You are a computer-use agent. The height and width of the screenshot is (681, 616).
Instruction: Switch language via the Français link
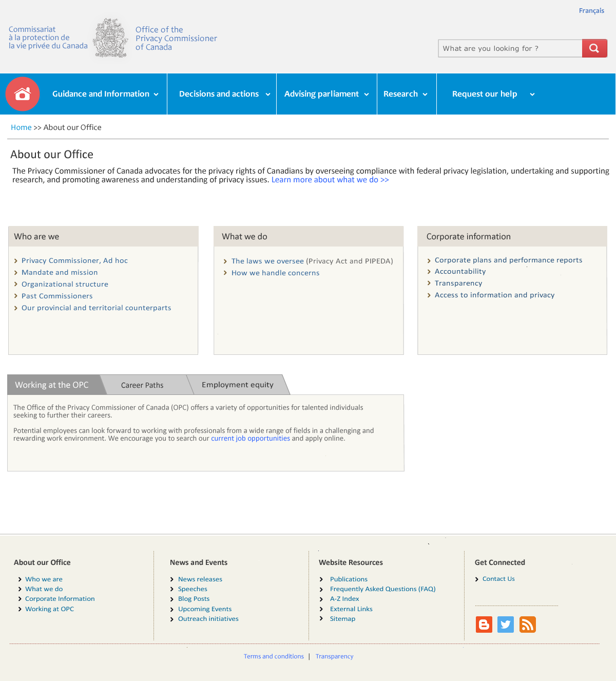click(591, 11)
